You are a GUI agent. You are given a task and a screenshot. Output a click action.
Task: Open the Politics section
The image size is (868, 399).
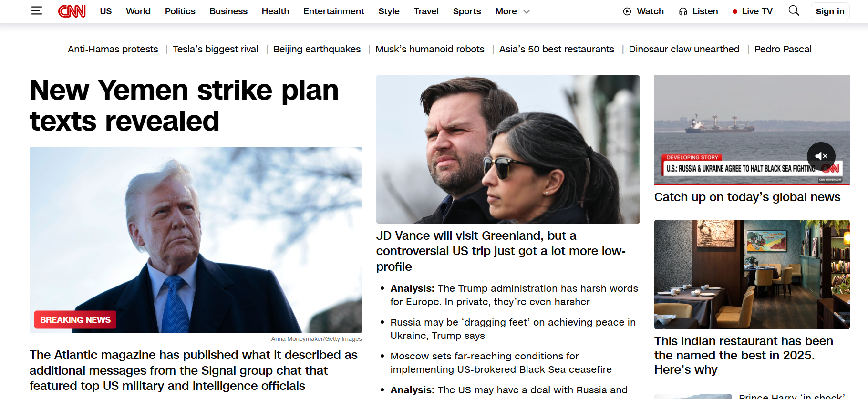(x=180, y=11)
